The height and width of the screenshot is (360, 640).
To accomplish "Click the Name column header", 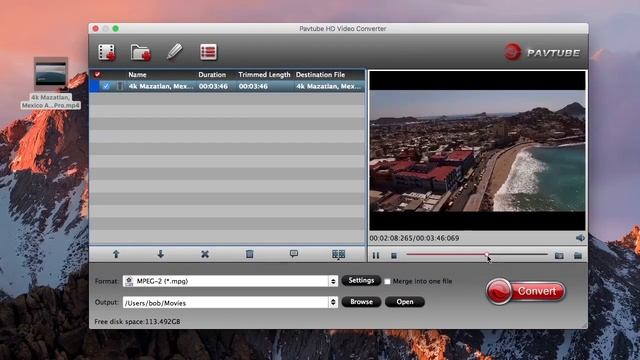I will tap(137, 75).
